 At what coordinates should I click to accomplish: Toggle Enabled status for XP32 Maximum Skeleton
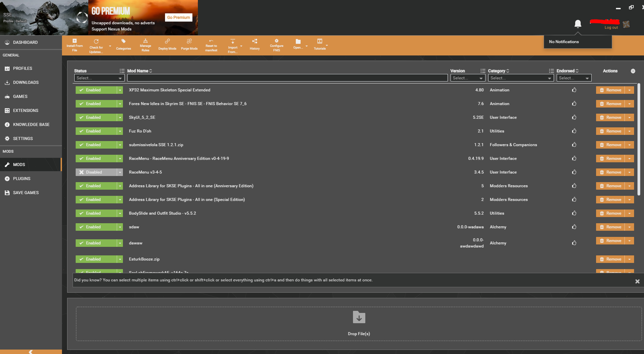point(96,90)
